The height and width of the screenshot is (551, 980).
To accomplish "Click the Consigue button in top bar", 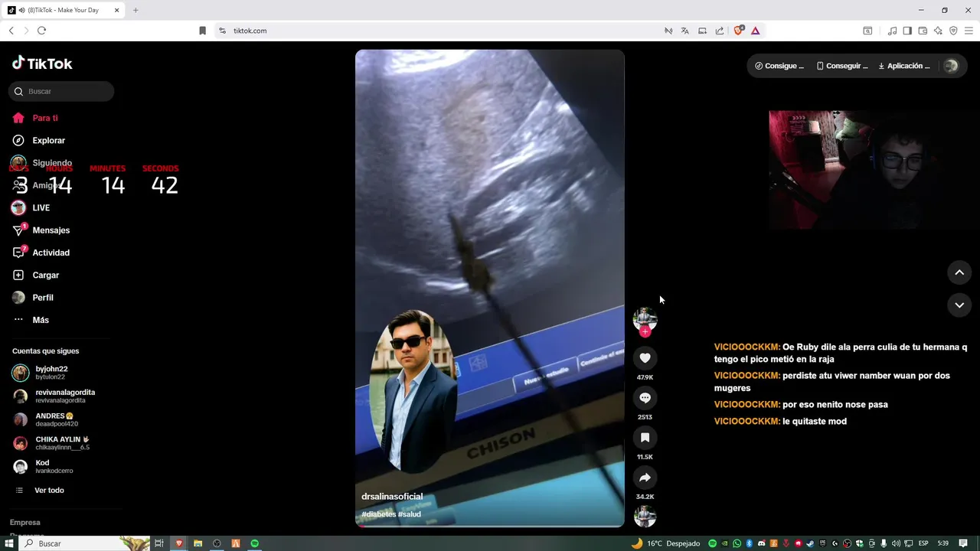I will pos(779,66).
